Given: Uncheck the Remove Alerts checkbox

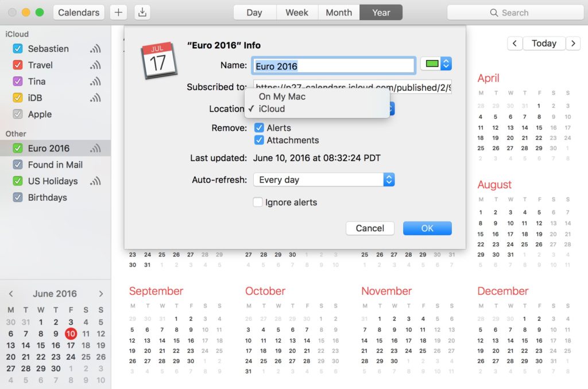Looking at the screenshot, I should point(259,128).
